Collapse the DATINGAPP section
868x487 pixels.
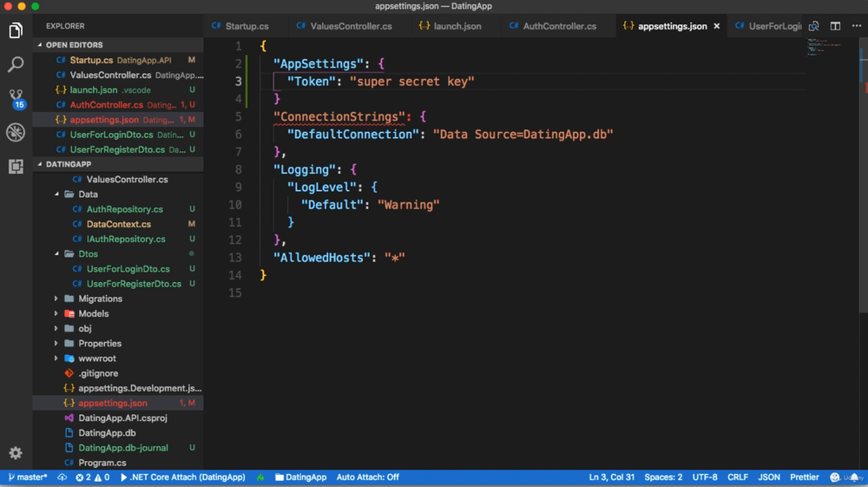tap(118, 164)
